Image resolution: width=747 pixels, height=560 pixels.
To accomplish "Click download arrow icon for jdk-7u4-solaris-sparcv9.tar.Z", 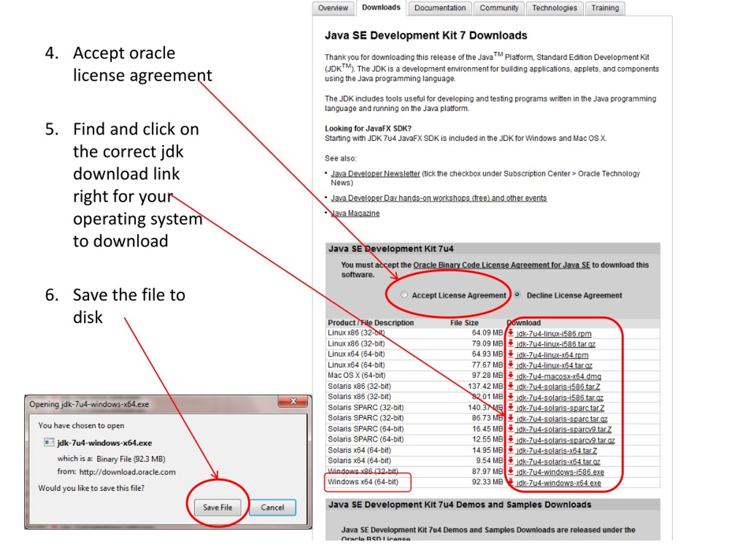I will pyautogui.click(x=511, y=429).
